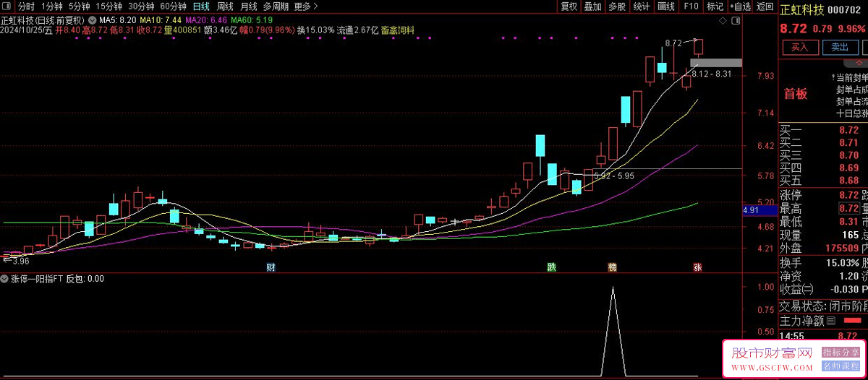Click the 名师课程 banner button

pyautogui.click(x=840, y=366)
